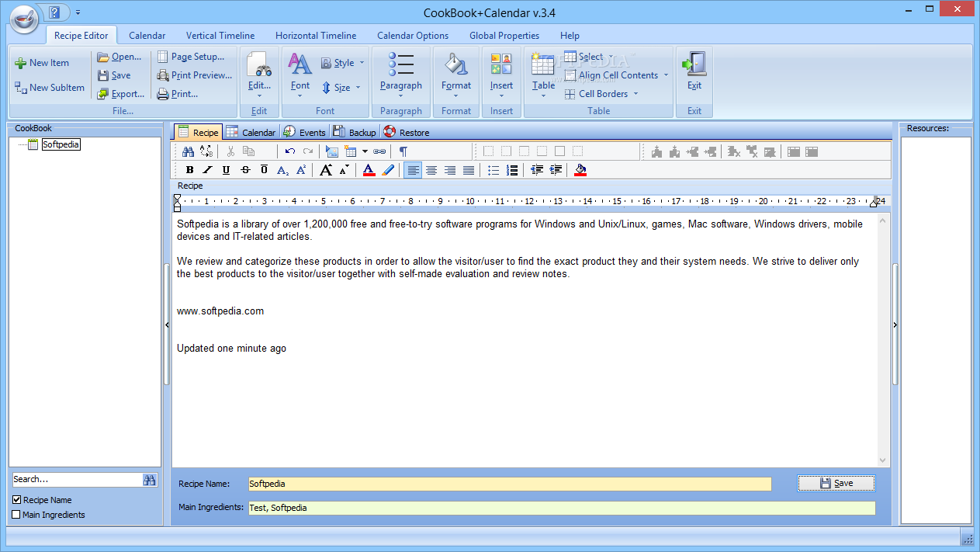Image resolution: width=980 pixels, height=552 pixels.
Task: Click the Exit door icon in ribbon
Action: click(694, 64)
